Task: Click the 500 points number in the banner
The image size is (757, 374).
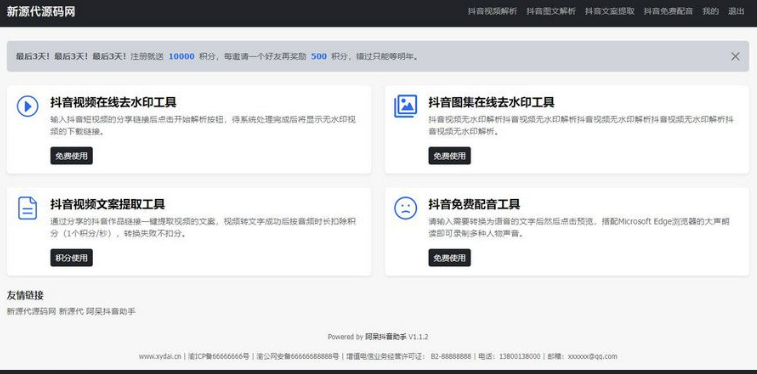Action: click(319, 56)
